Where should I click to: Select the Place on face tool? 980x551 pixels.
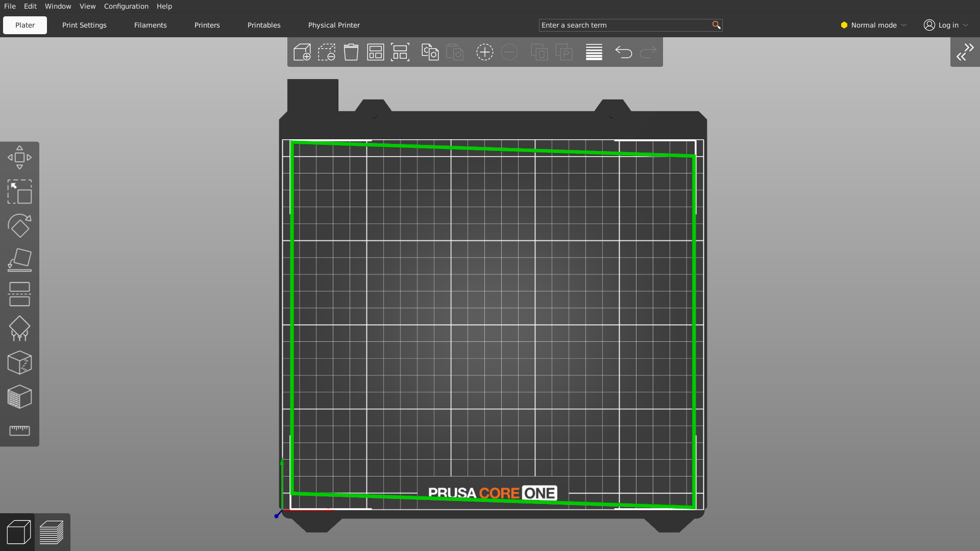[x=19, y=260]
